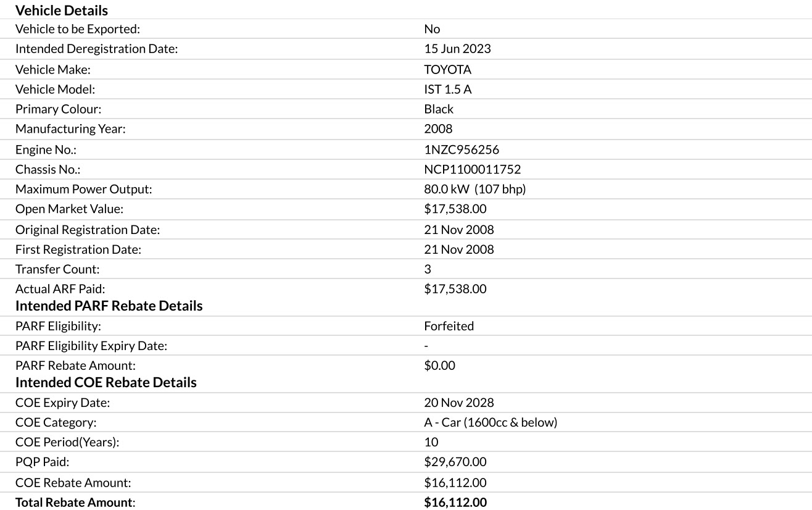
Task: Select the Actual ARF Paid amount
Action: (455, 289)
